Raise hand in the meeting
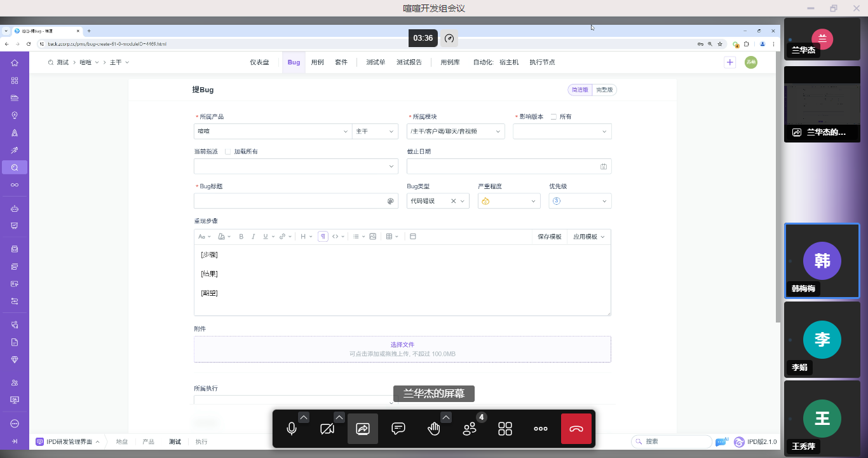 (x=434, y=429)
